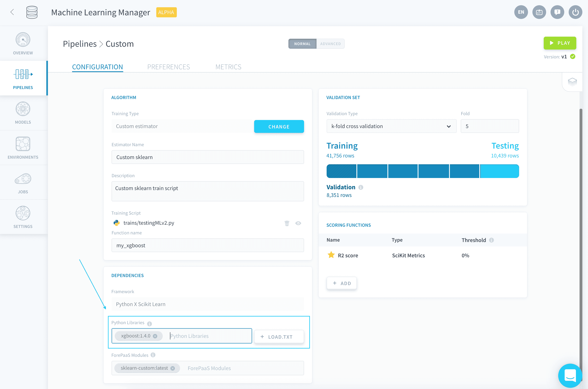
Task: Open the help question bubble icon
Action: [557, 12]
